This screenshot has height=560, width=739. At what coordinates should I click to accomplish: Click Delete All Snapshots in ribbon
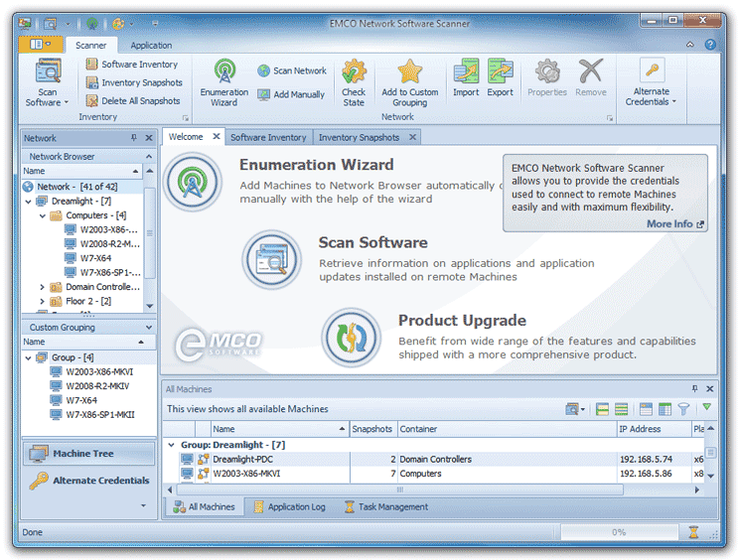tap(133, 101)
